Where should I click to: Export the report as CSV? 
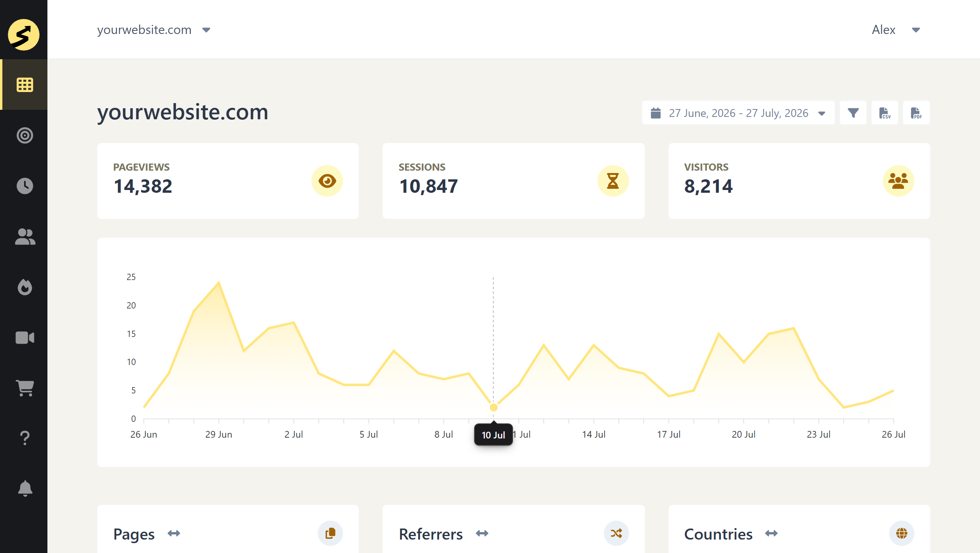885,113
